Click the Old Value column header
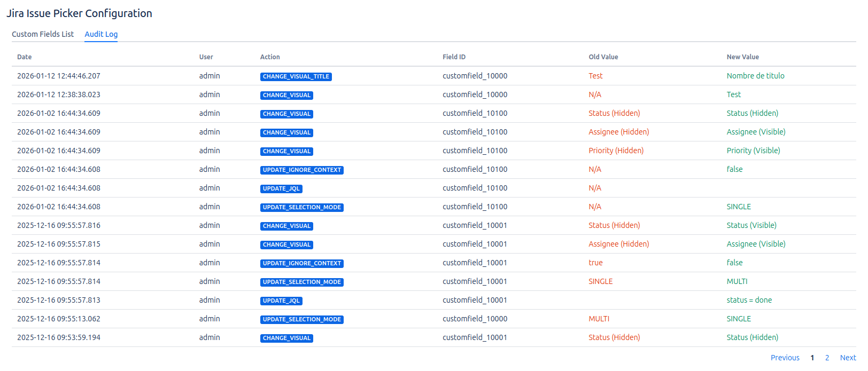Screen dimensions: 868x371 (603, 57)
